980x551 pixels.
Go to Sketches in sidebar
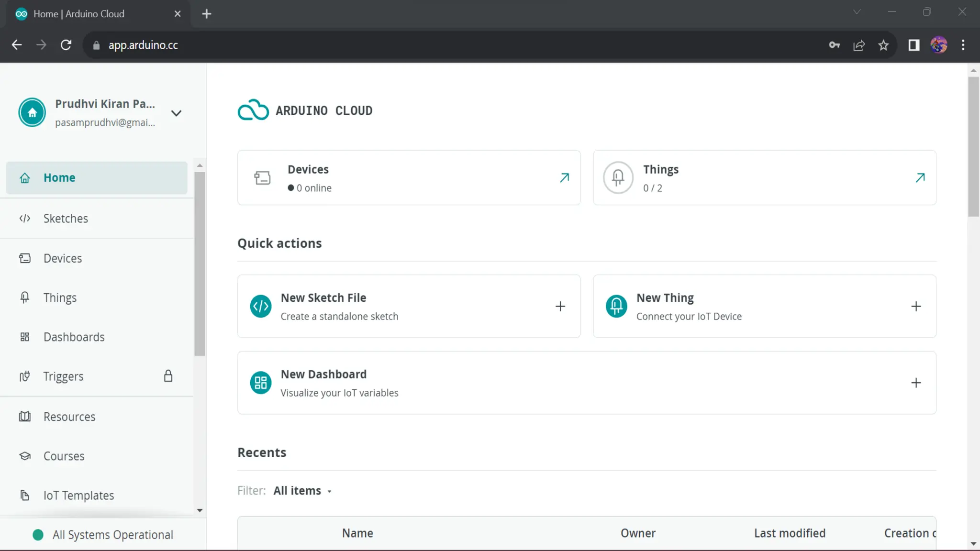[x=66, y=219]
